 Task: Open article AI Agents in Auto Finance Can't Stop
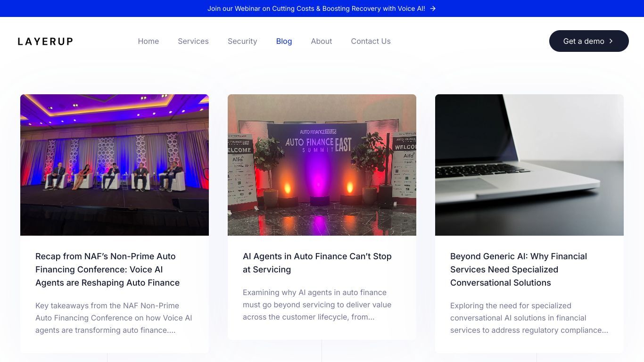click(x=317, y=263)
